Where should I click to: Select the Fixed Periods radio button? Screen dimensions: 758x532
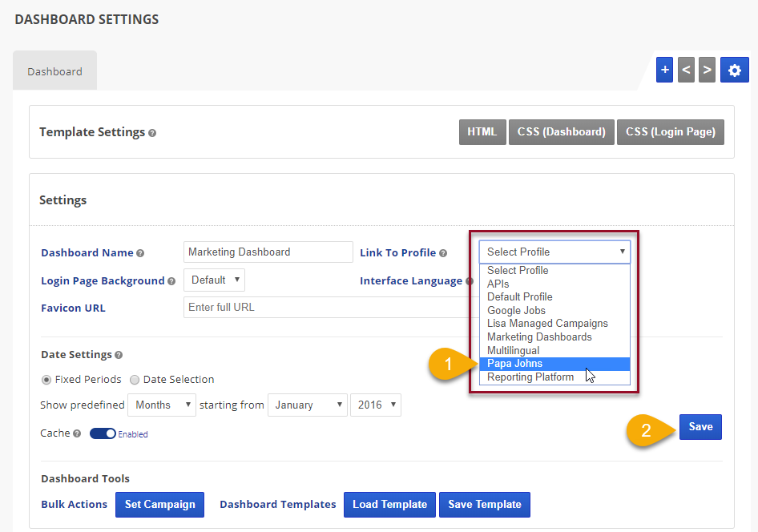46,380
